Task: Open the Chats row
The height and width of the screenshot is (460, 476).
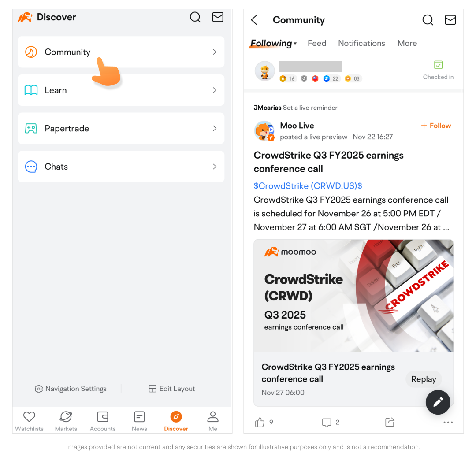Action: pyautogui.click(x=121, y=167)
